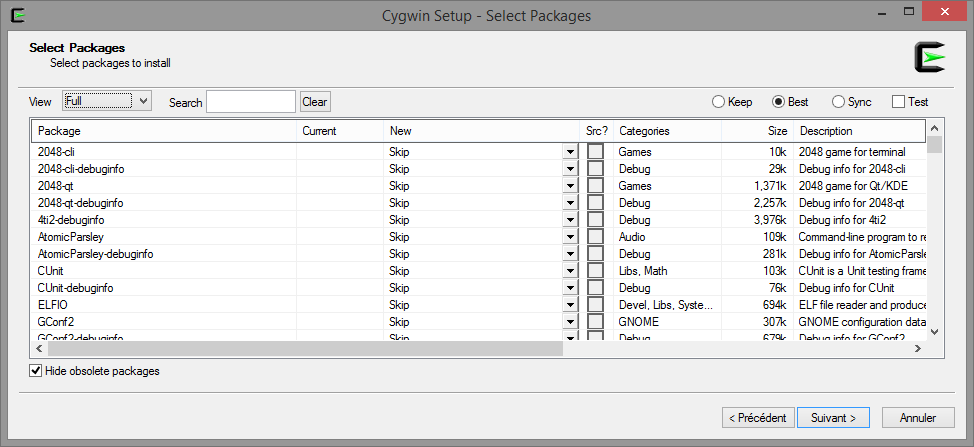Screen dimensions: 974x447
Task: Minimize the Cygwin Setup window
Action: pyautogui.click(x=881, y=12)
